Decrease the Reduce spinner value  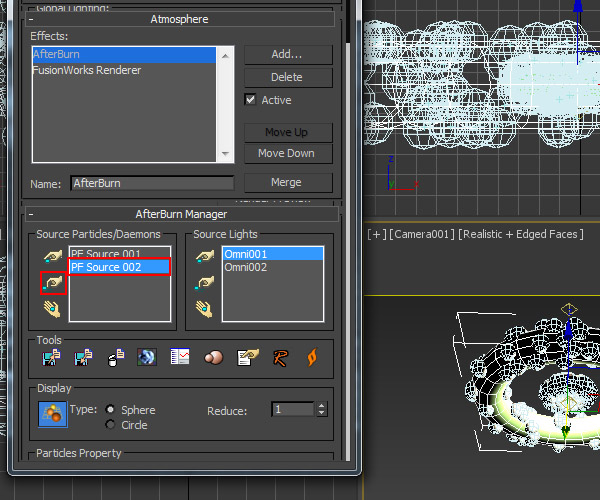pos(322,413)
